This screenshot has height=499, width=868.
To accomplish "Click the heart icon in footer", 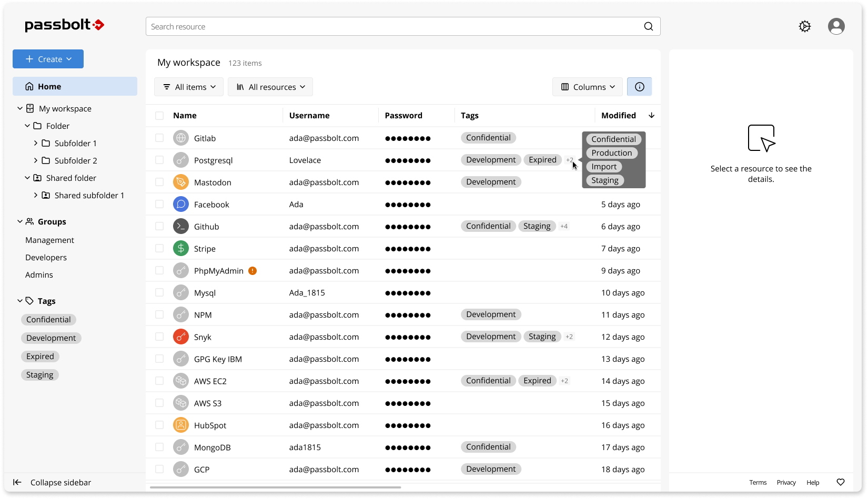I will [841, 482].
